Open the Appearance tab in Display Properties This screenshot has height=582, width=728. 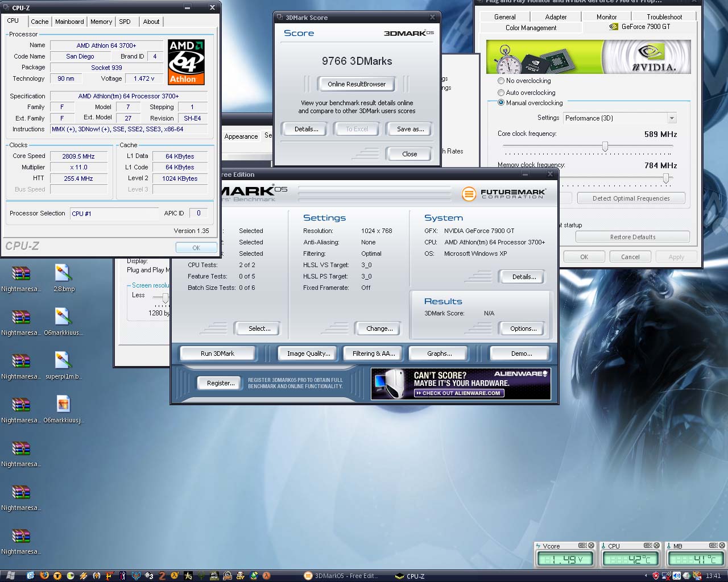coord(241,136)
